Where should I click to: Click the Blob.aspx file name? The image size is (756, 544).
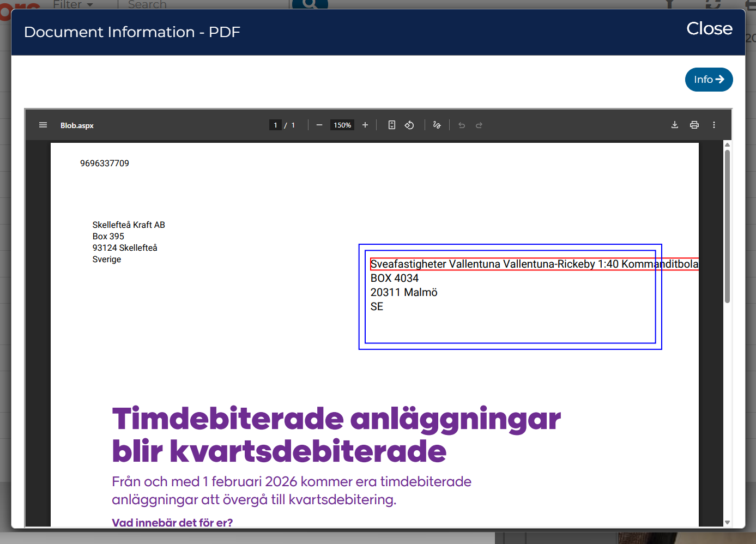point(77,125)
